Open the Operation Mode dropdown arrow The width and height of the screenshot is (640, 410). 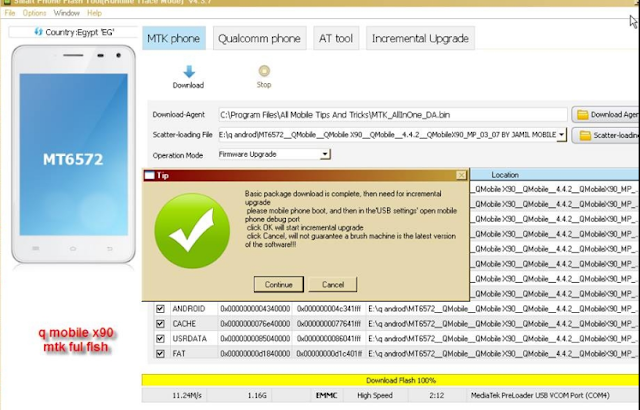click(x=325, y=154)
